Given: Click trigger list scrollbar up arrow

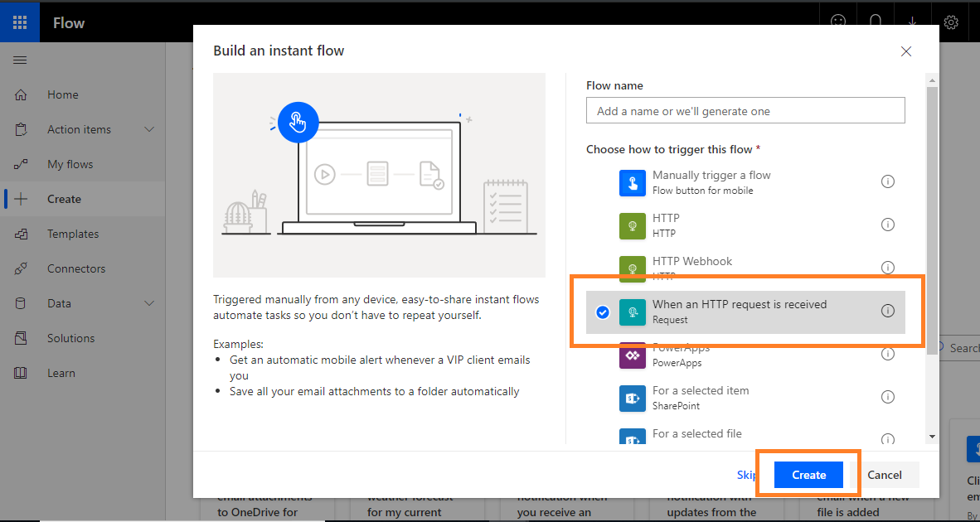Looking at the screenshot, I should tap(932, 80).
